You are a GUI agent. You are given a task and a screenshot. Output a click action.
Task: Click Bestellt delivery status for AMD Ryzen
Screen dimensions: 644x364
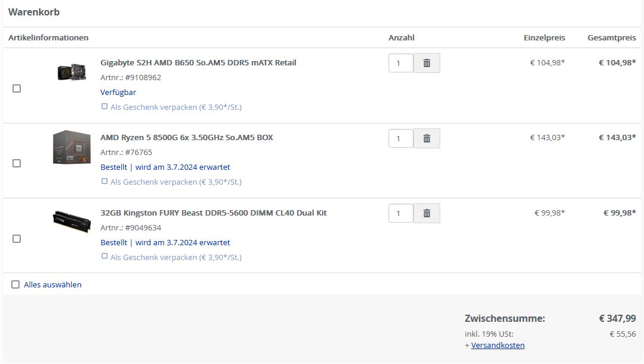[165, 167]
